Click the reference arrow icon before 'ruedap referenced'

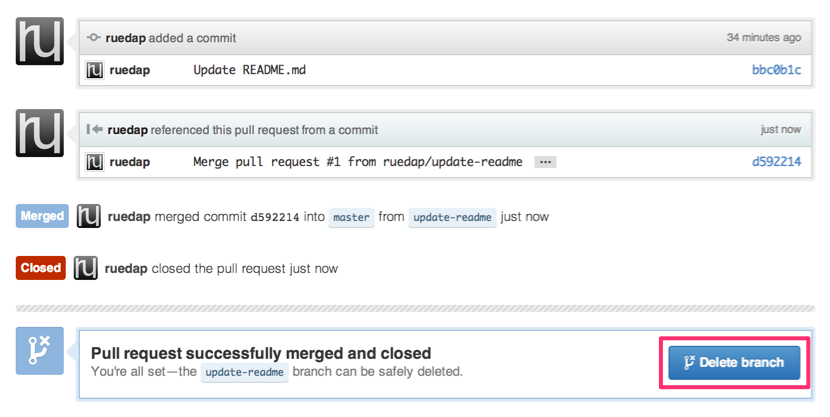click(x=94, y=129)
